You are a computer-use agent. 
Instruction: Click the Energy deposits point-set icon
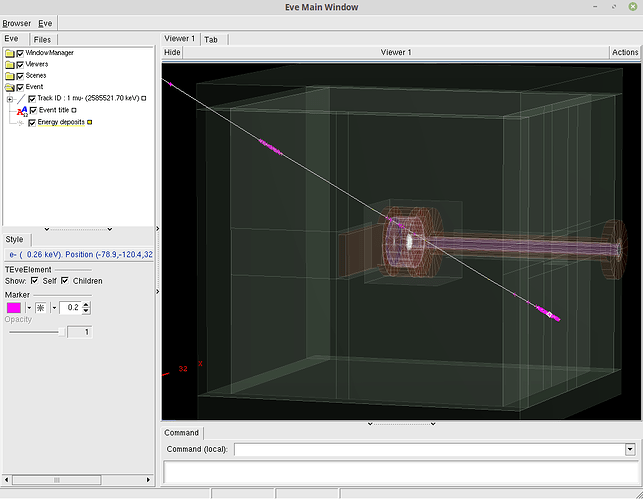point(21,123)
